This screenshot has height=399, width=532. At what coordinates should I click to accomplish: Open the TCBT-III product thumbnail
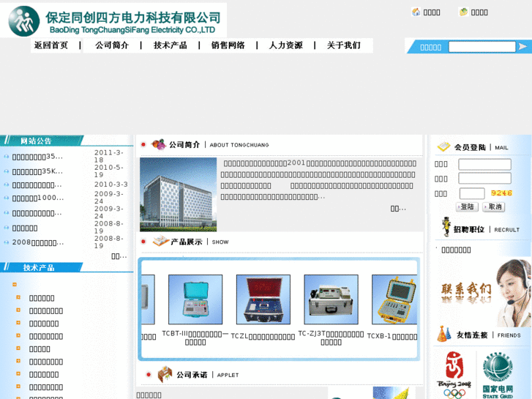(195, 299)
